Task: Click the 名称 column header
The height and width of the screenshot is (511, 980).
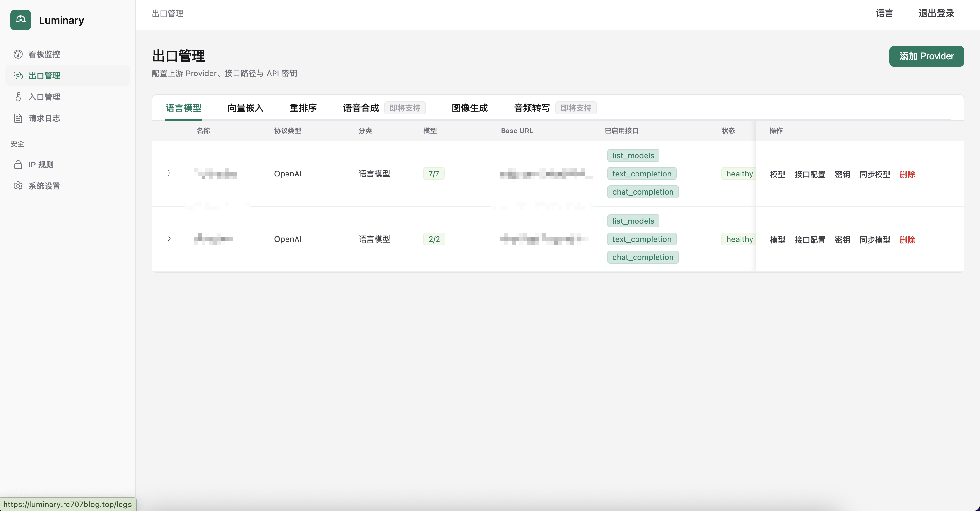Action: (x=203, y=131)
